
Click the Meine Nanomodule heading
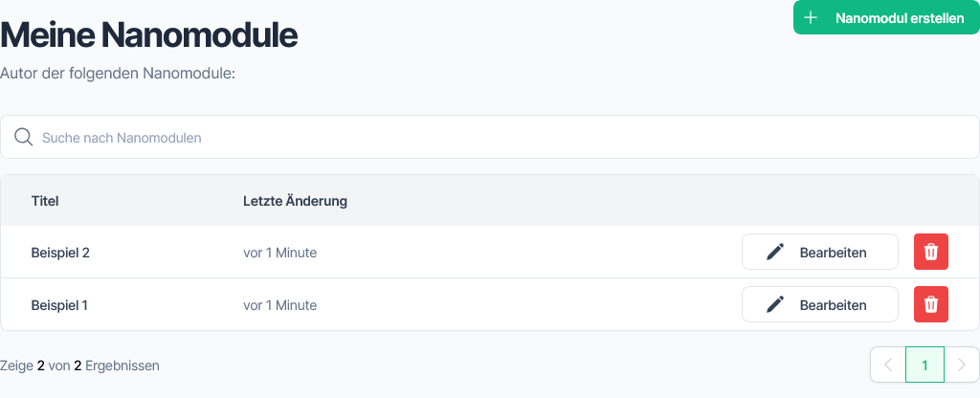coord(149,35)
